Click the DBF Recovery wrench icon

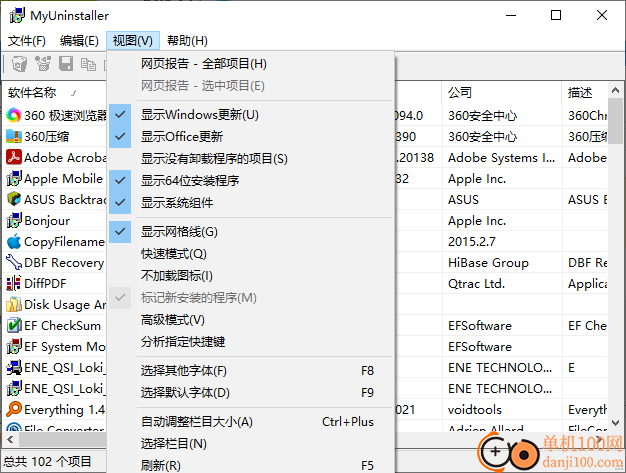14,262
